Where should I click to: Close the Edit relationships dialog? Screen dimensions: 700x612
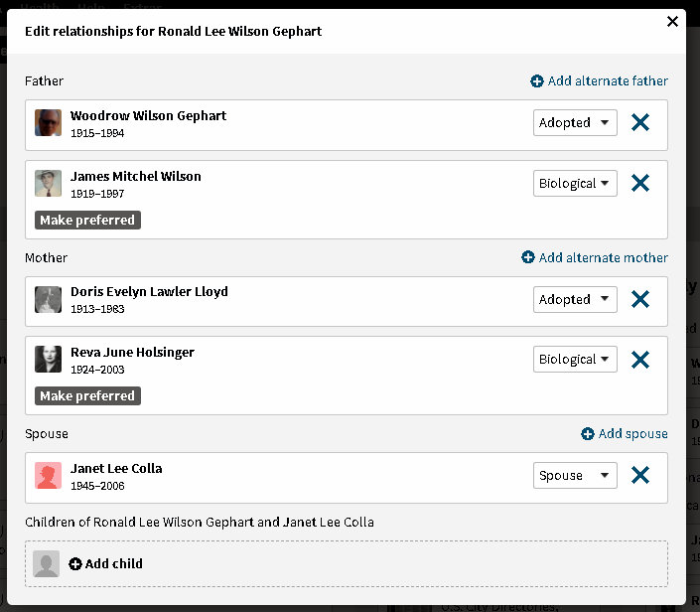[x=672, y=22]
